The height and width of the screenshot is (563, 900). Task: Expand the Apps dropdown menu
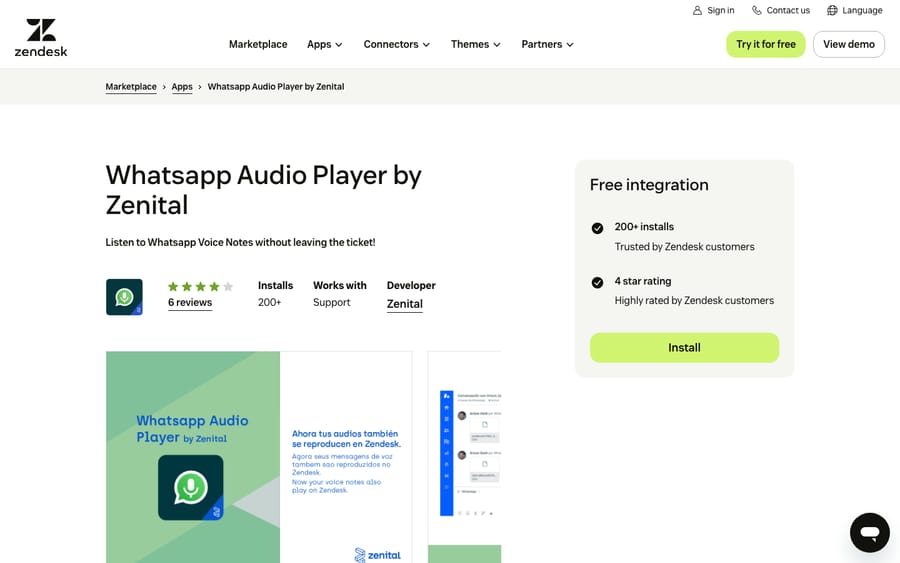click(325, 44)
